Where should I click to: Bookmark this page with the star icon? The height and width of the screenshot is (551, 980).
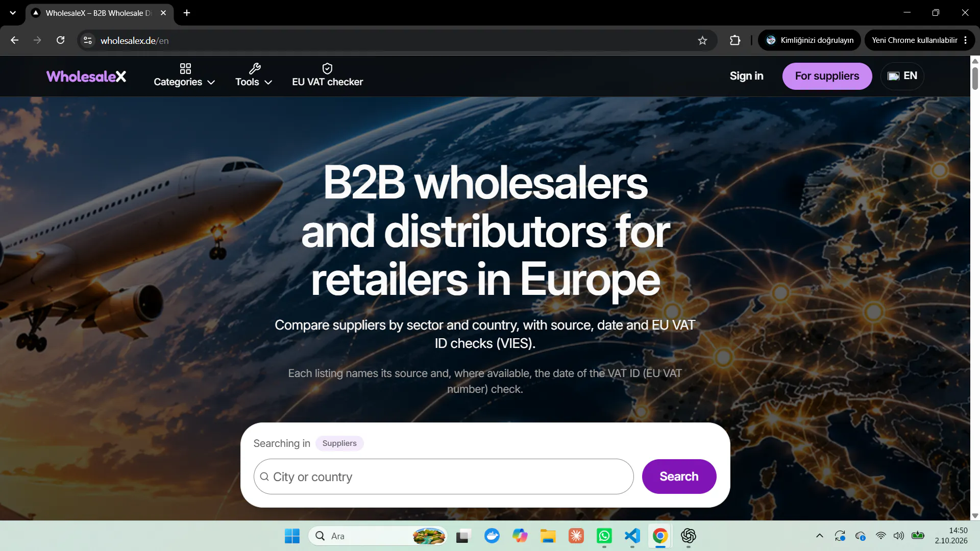tap(702, 40)
